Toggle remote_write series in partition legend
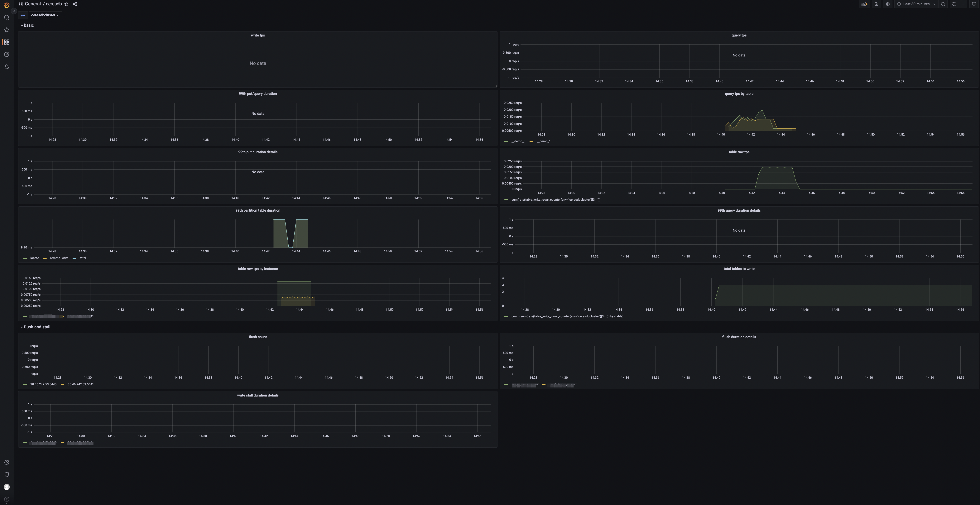 click(59, 258)
